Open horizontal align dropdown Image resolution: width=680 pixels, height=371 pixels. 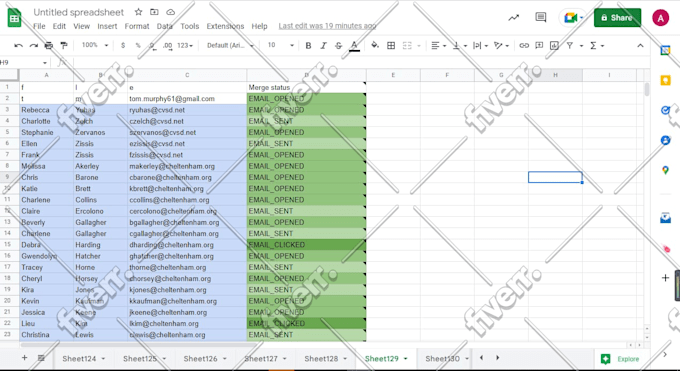tap(439, 46)
